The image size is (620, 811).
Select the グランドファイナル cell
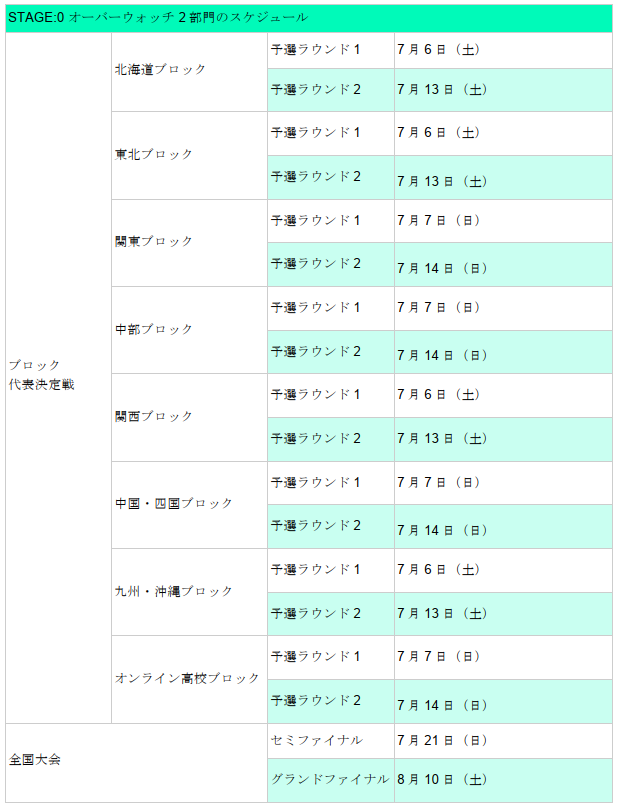(331, 781)
